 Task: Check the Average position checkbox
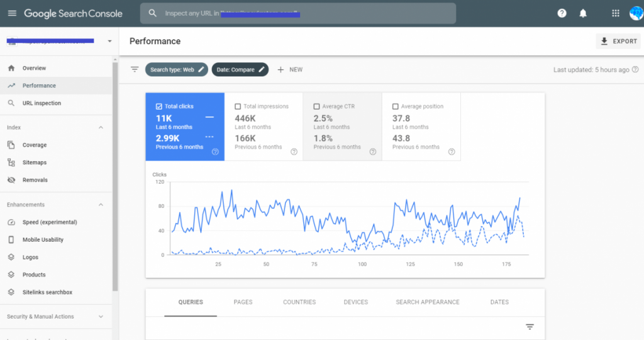click(396, 106)
